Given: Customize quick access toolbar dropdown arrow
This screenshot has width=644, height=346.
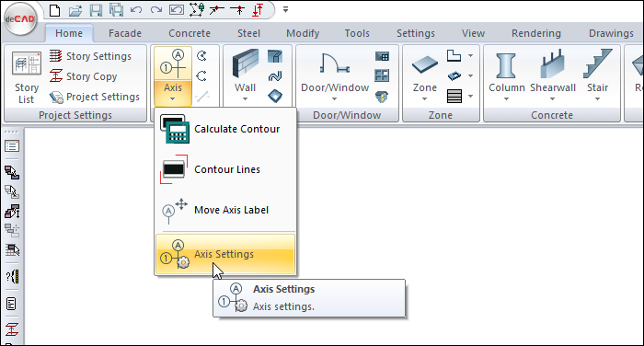Looking at the screenshot, I should [x=285, y=9].
